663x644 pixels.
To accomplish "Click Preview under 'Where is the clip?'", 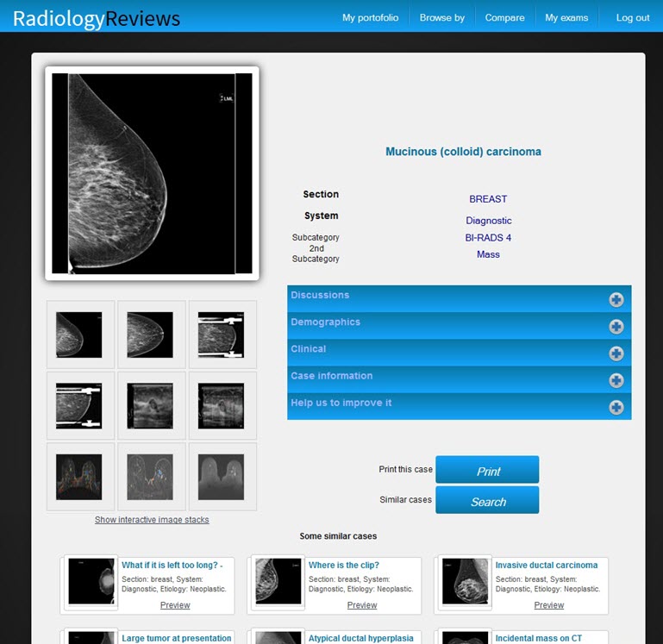I will [362, 605].
